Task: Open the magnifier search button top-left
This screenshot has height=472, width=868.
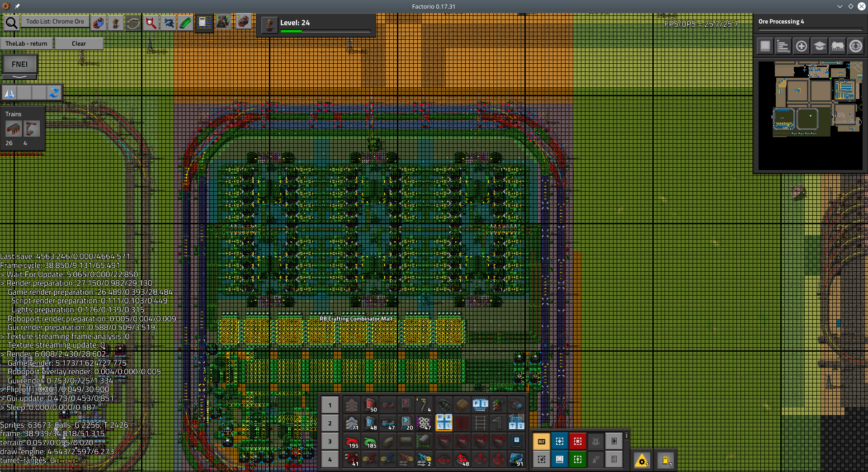Action: click(x=11, y=23)
